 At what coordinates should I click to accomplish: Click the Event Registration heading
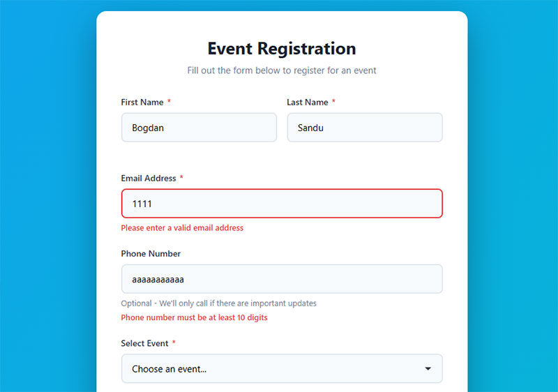(282, 49)
